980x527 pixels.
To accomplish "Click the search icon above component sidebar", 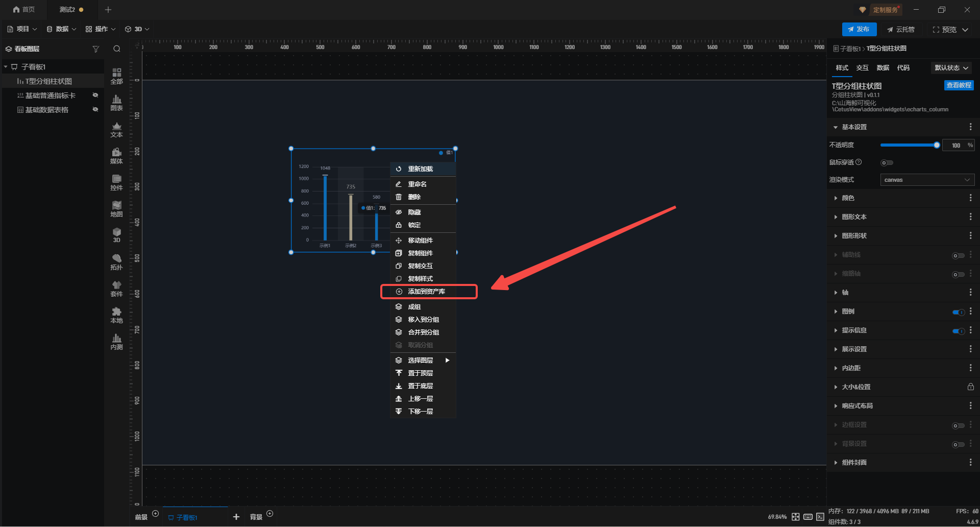I will point(117,49).
